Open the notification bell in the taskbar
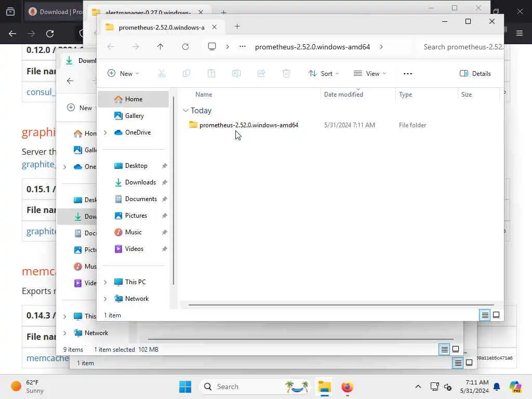 point(497,387)
